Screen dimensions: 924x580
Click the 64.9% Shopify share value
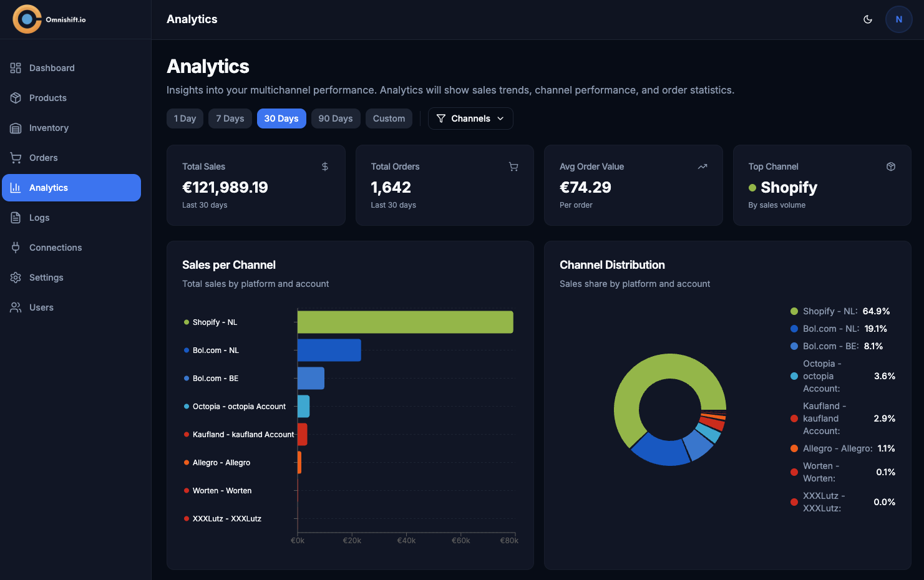(x=876, y=311)
